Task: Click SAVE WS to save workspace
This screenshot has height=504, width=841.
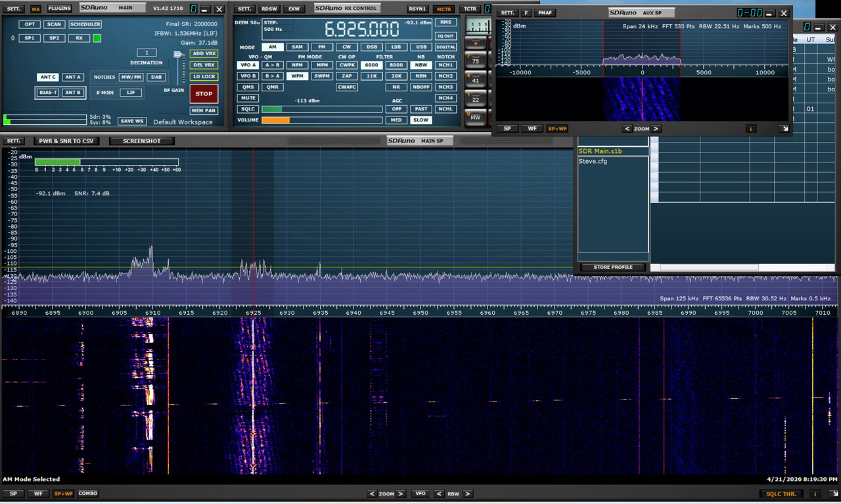Action: click(131, 121)
